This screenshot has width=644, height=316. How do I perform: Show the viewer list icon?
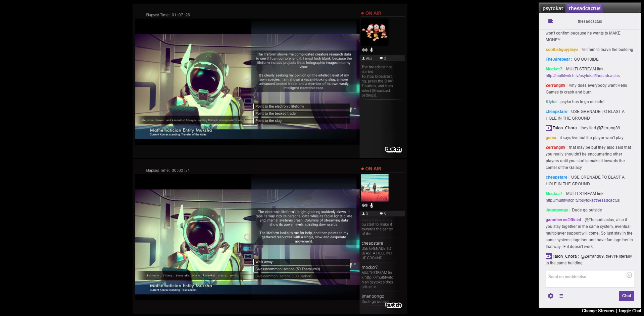(561, 296)
